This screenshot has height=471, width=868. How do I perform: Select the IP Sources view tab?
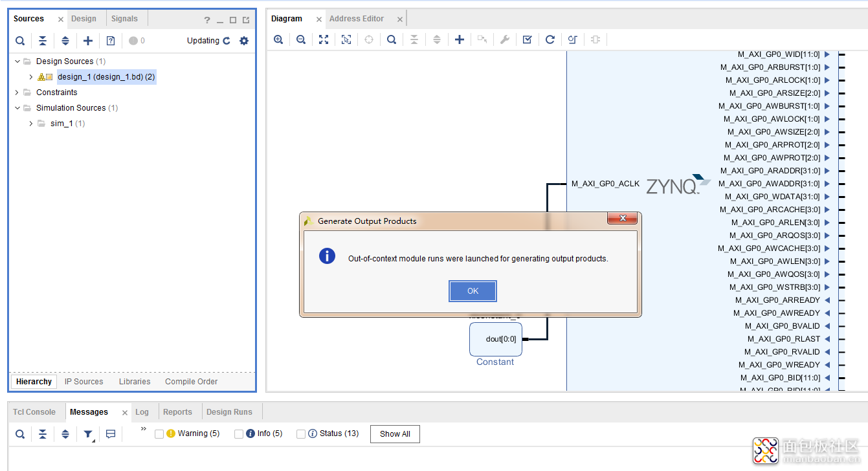pos(84,382)
